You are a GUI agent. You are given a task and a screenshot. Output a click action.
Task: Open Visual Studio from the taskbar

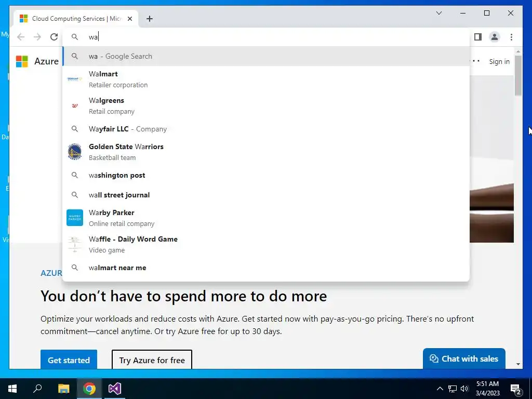115,389
